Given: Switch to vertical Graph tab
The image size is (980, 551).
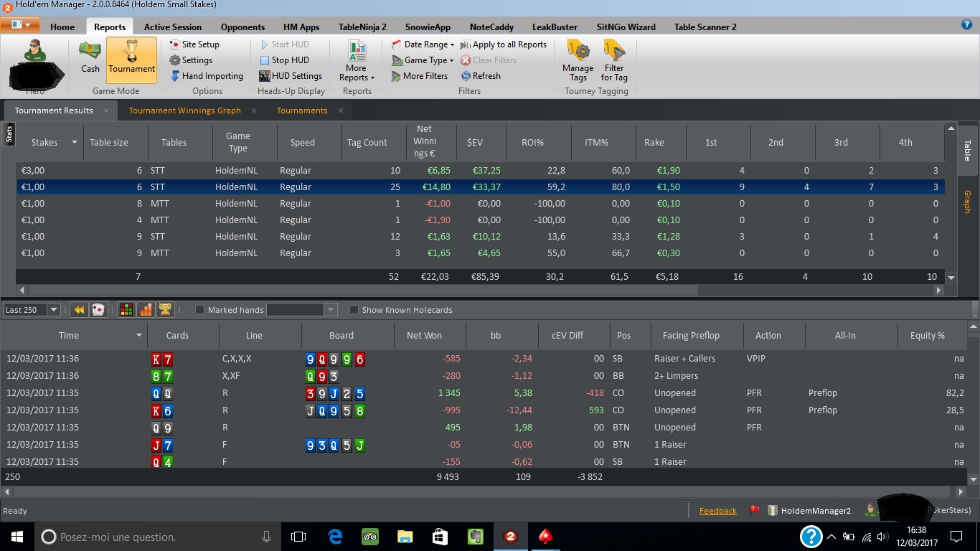Looking at the screenshot, I should pyautogui.click(x=967, y=202).
